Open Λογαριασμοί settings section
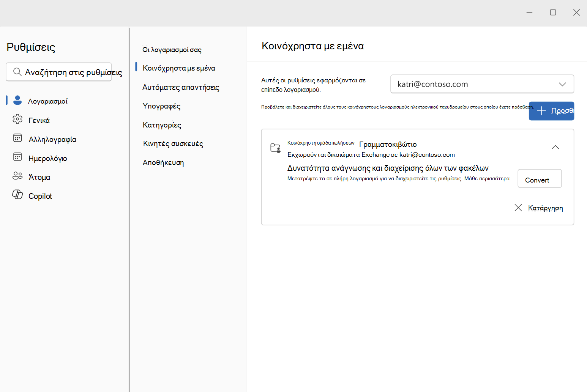Viewport: 587px width, 392px height. click(x=48, y=101)
